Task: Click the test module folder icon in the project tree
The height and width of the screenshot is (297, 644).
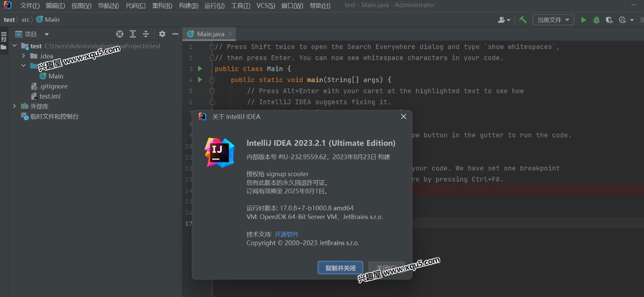Action: tap(25, 46)
